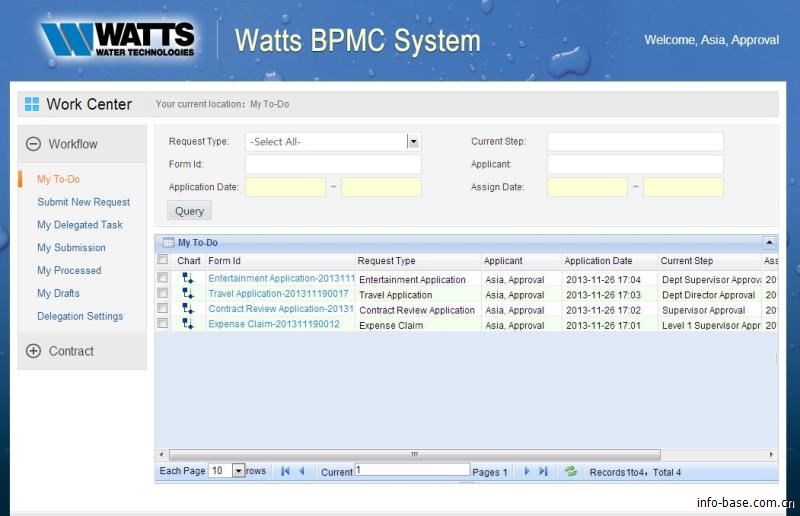Image resolution: width=800 pixels, height=516 pixels.
Task: Focus the Current Step input field
Action: click(635, 141)
